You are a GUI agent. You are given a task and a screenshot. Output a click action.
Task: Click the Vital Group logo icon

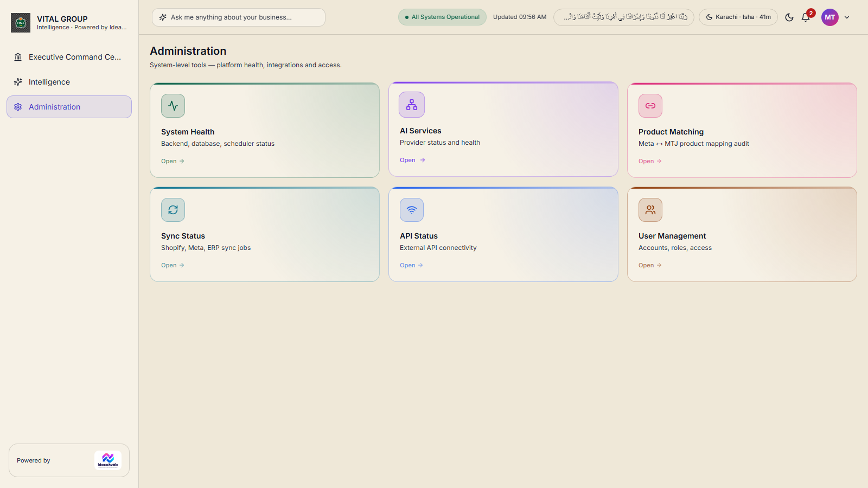point(21,23)
